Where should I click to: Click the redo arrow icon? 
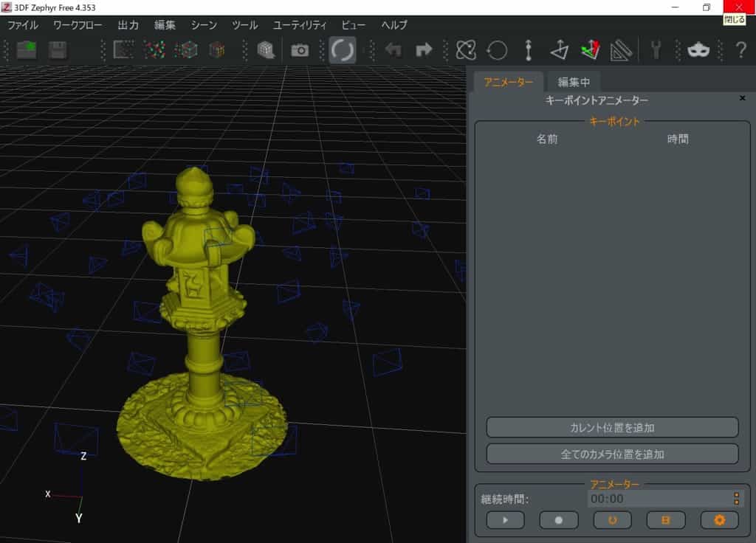[x=424, y=49]
